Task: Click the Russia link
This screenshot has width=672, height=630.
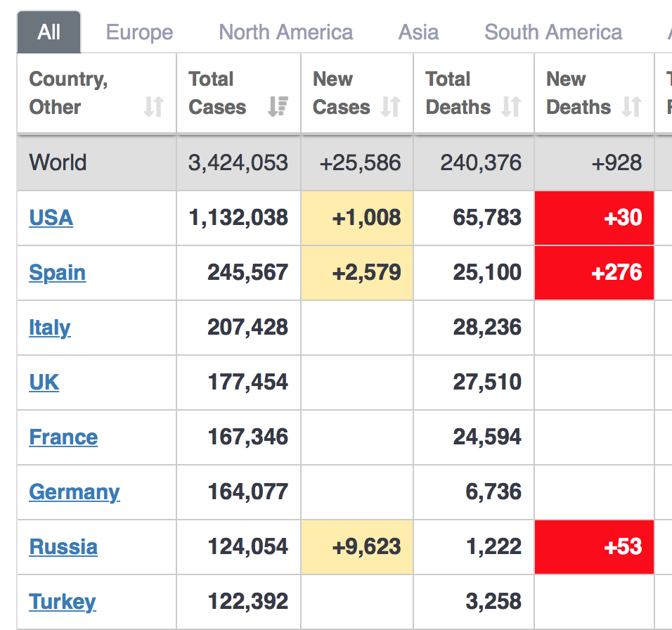Action: click(x=63, y=547)
